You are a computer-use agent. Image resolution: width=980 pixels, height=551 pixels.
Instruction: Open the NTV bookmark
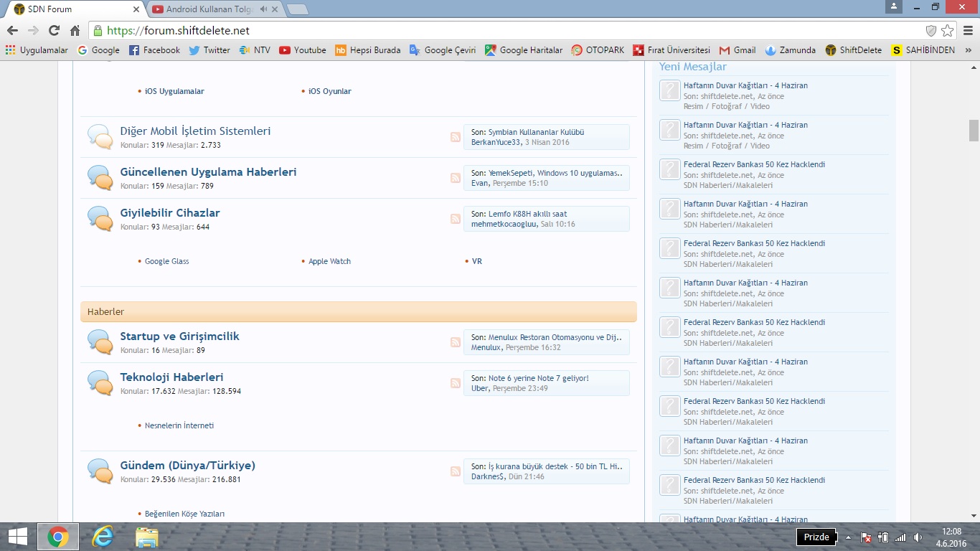(x=255, y=50)
